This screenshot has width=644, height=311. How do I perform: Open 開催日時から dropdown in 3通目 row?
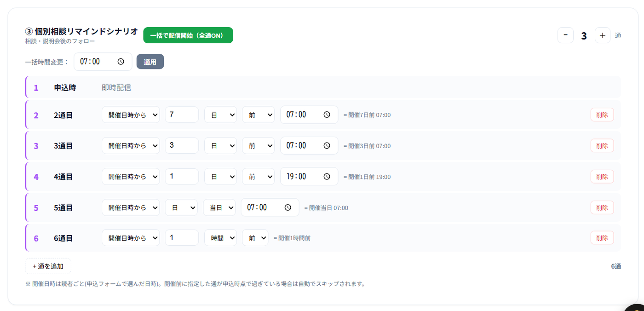point(131,145)
